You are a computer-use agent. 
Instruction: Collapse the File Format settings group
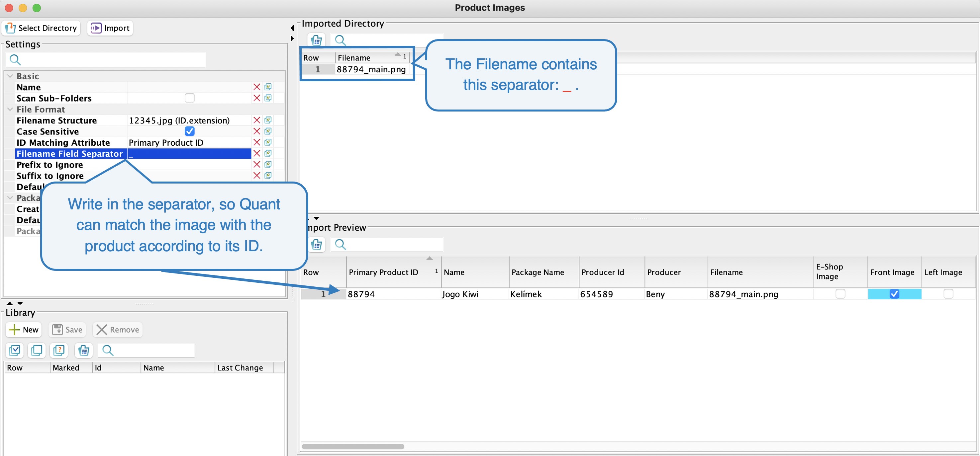click(x=10, y=110)
